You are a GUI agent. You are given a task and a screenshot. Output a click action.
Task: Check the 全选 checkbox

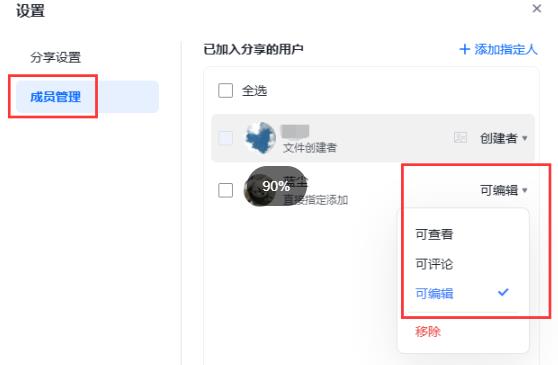(225, 90)
